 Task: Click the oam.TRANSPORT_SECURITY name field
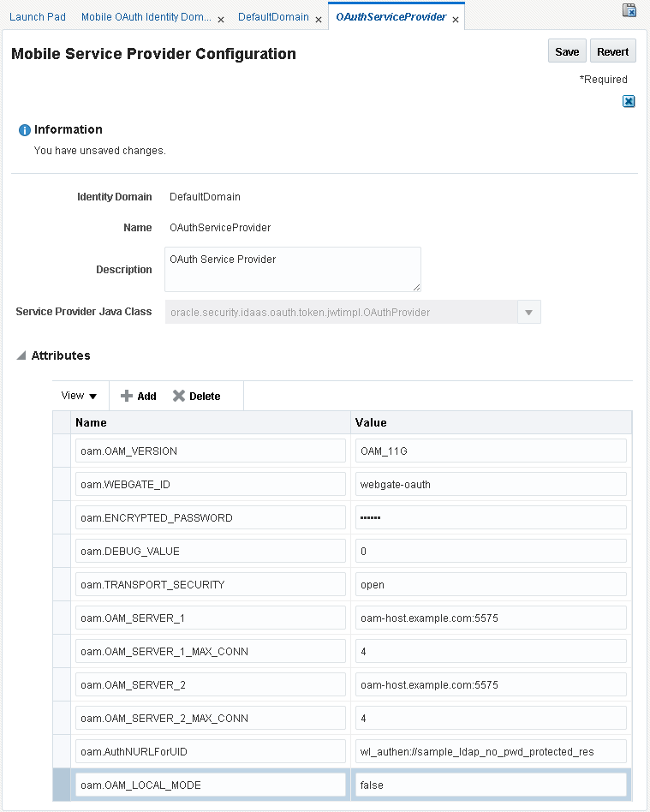pyautogui.click(x=211, y=585)
